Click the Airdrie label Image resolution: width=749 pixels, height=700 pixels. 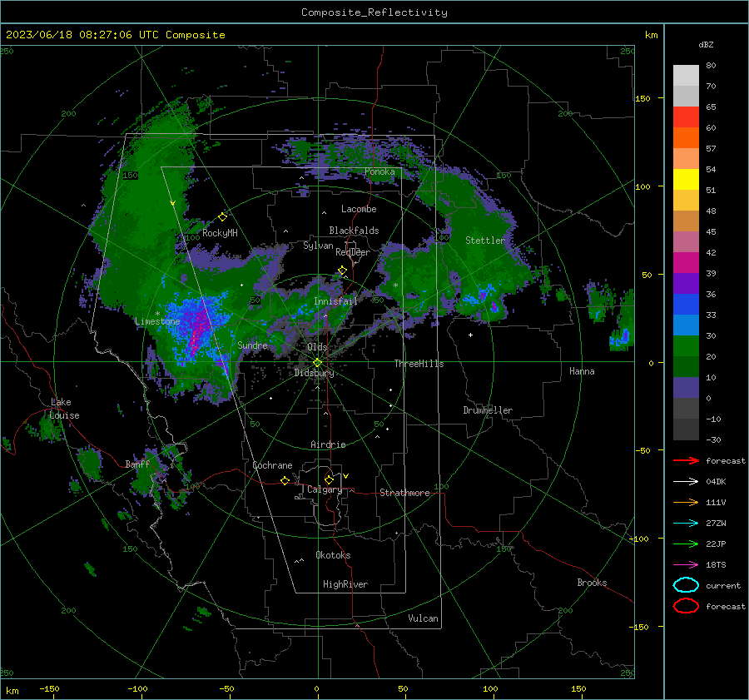coord(328,444)
